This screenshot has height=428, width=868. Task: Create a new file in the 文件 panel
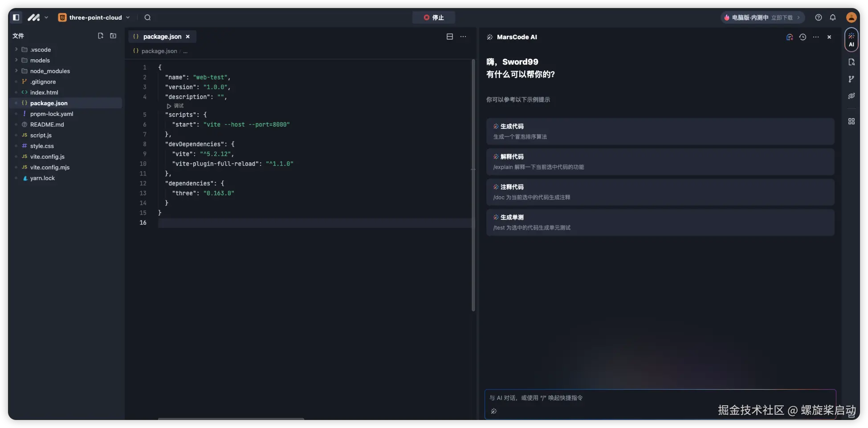pos(101,36)
